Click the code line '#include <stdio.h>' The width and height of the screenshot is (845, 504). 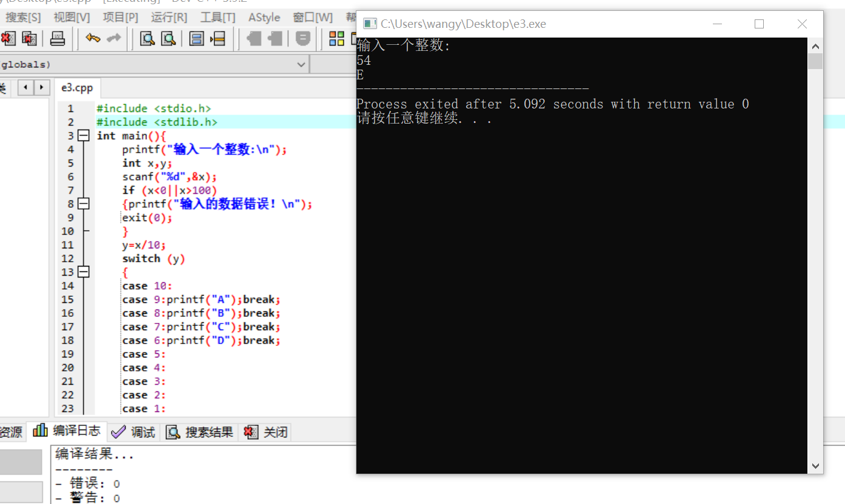tap(154, 108)
